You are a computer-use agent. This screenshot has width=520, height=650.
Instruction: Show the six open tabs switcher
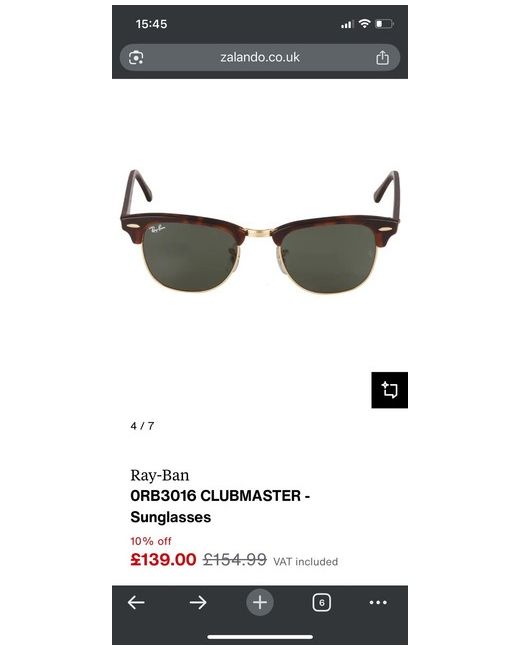(322, 602)
